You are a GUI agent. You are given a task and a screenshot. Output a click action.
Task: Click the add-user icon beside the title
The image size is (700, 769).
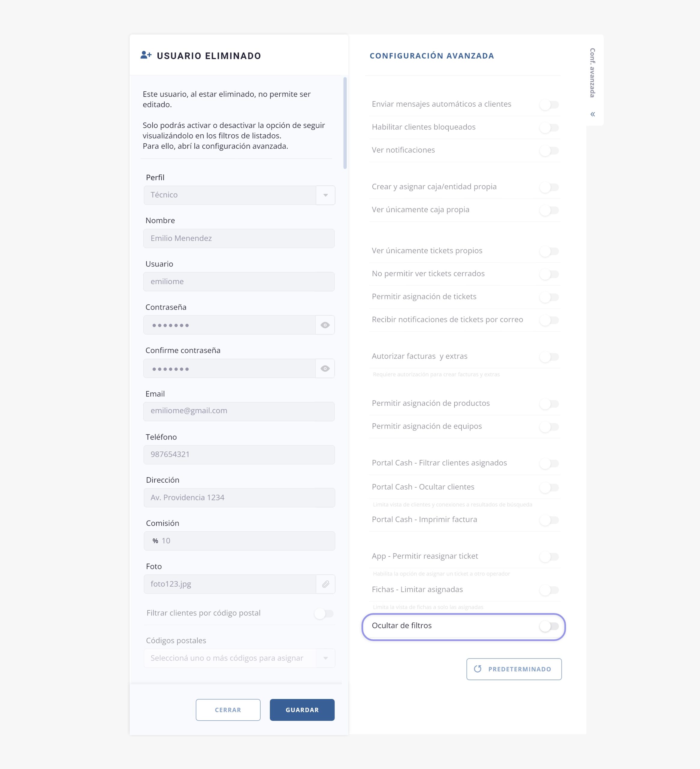pyautogui.click(x=146, y=55)
